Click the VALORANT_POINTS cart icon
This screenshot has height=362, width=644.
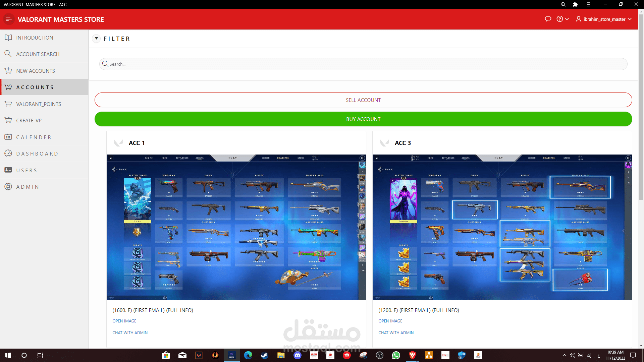pos(8,104)
